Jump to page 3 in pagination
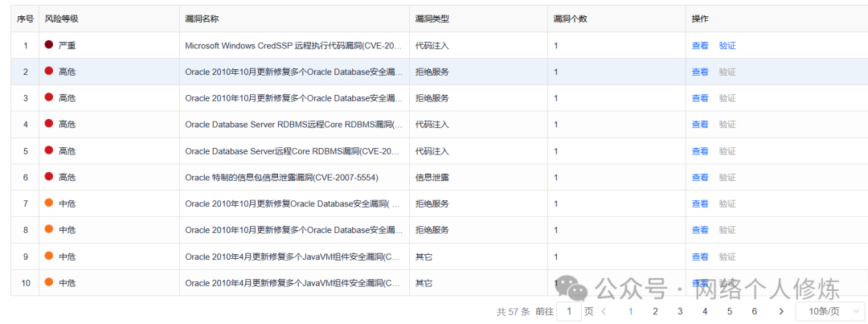 [680, 311]
